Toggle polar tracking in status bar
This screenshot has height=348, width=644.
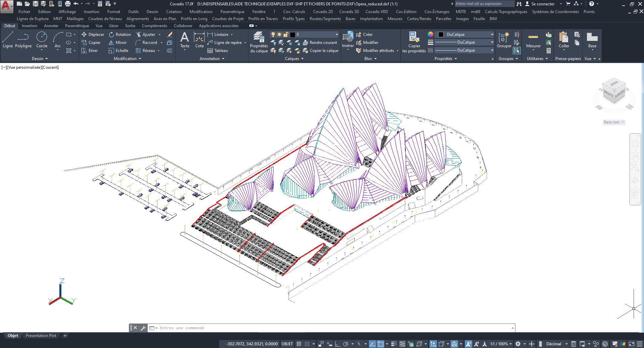tap(346, 344)
